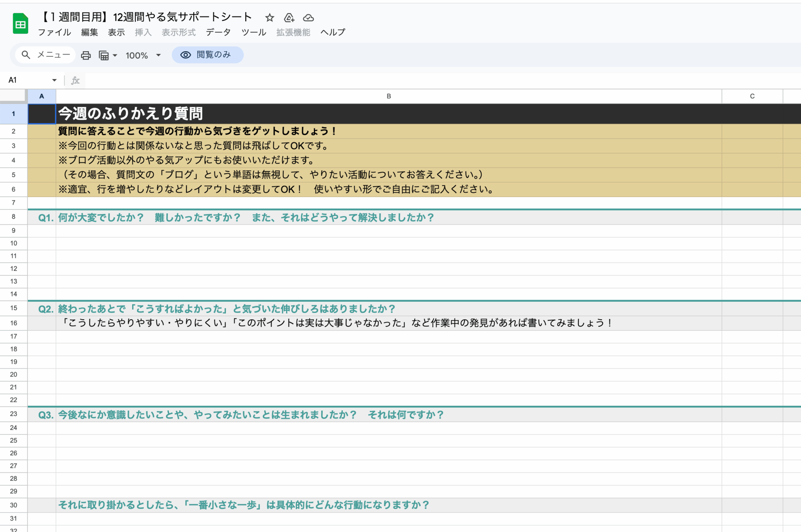Click cell starting それに取り掛かるとしたら

pos(389,505)
